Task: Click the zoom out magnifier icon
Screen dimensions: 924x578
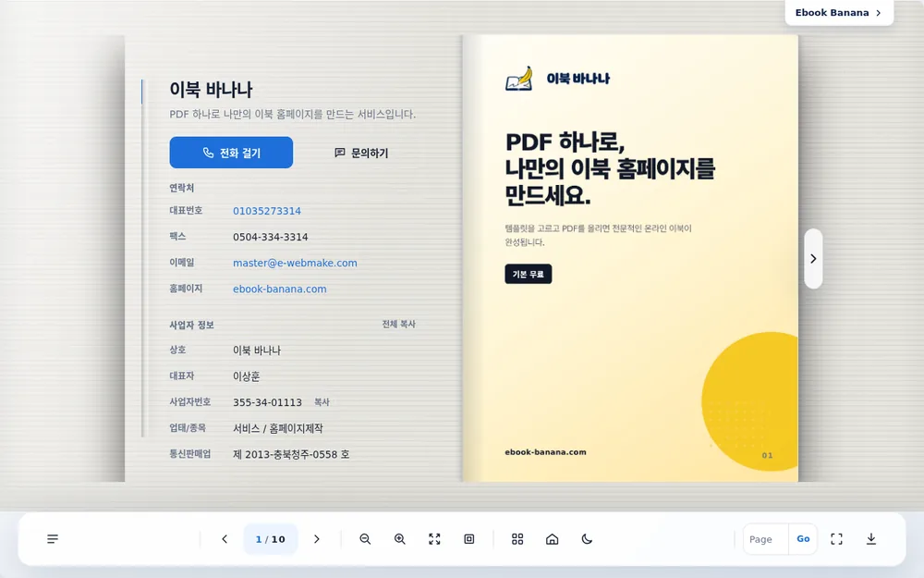Action: (x=365, y=539)
